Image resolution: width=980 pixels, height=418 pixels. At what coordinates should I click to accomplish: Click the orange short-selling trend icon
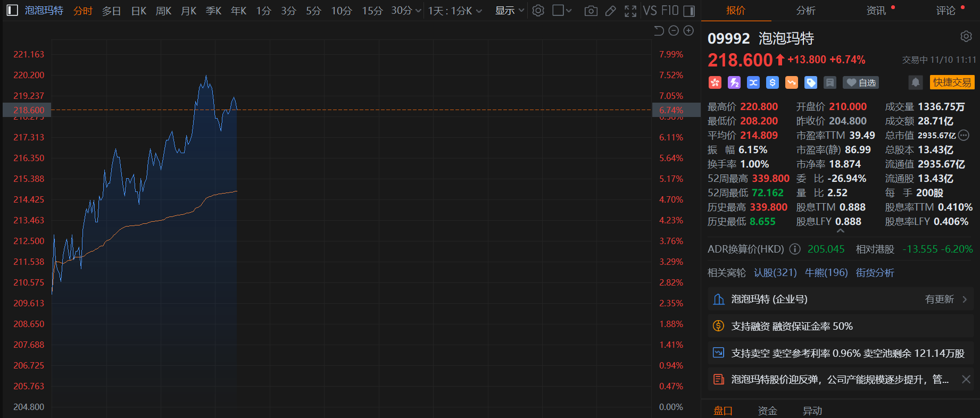tap(792, 82)
